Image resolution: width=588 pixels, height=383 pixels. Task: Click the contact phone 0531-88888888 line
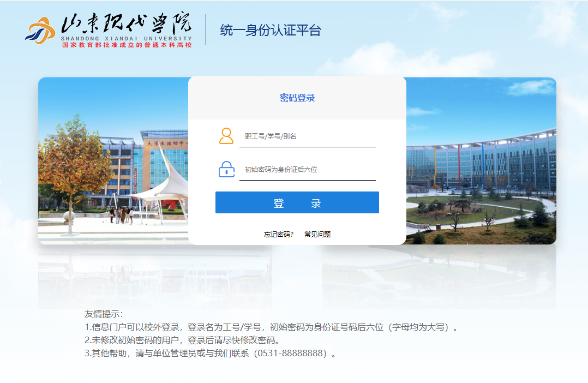click(210, 354)
